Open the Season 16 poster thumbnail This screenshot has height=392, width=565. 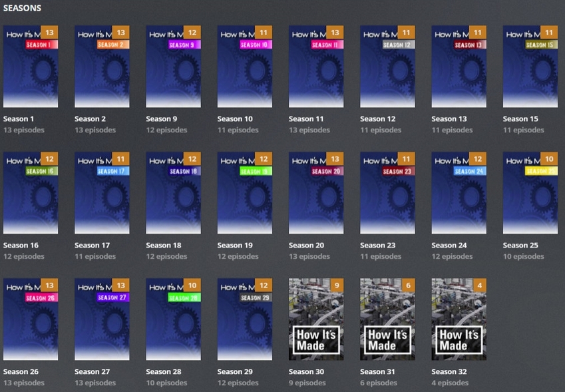(x=31, y=193)
